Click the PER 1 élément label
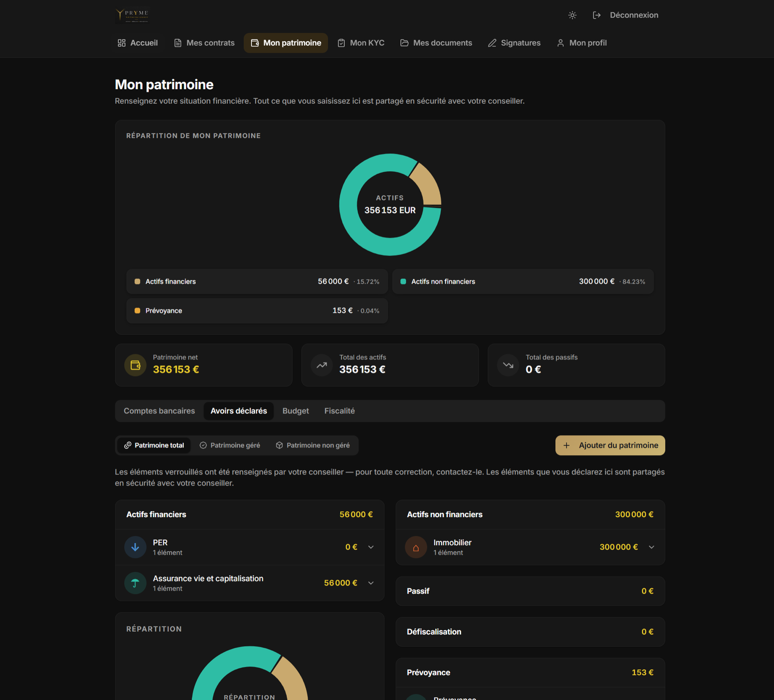774x700 pixels. click(x=168, y=553)
